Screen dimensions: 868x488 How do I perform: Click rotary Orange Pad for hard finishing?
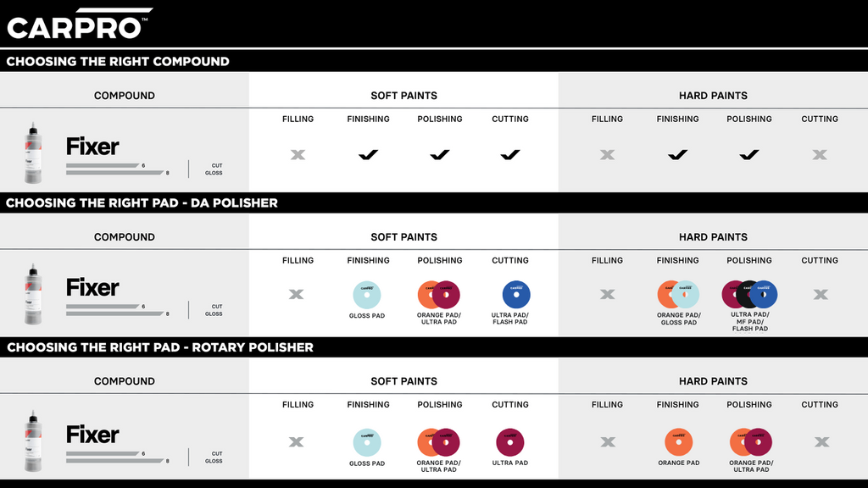(678, 442)
